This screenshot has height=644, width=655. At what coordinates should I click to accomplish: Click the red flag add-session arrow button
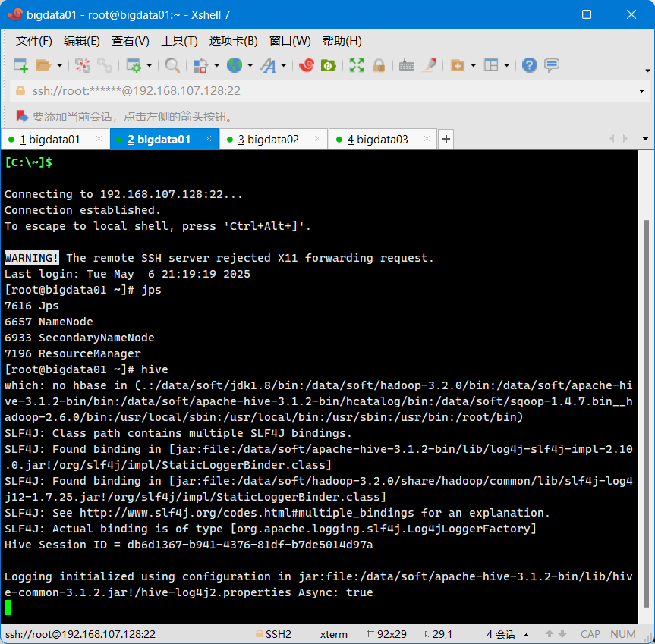point(22,117)
